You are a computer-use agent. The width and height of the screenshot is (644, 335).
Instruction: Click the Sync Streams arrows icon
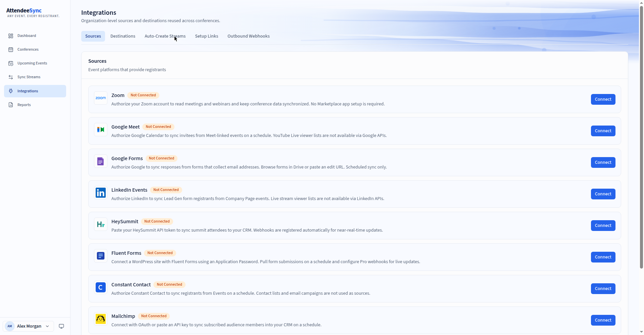pyautogui.click(x=11, y=77)
